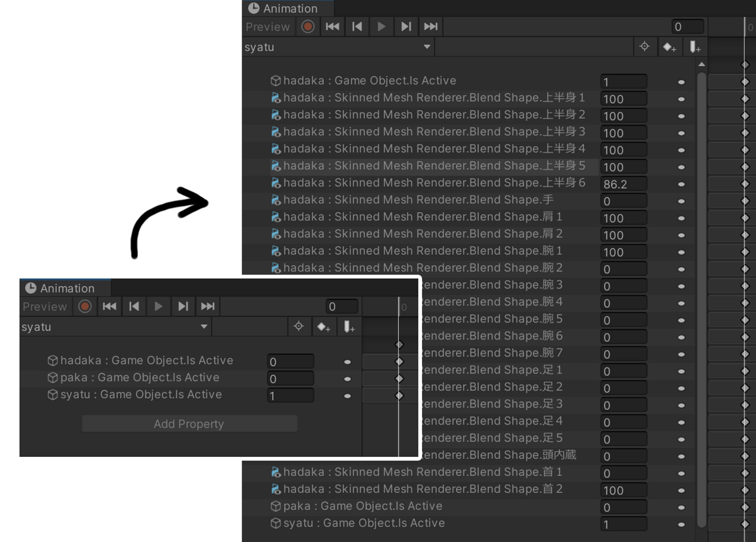Go to previous keyframe in the top Animation panel

357,27
